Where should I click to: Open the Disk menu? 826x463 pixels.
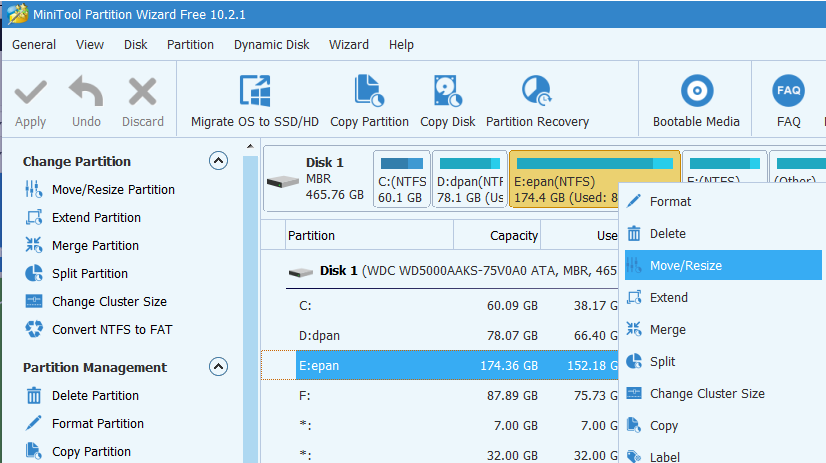coord(136,45)
